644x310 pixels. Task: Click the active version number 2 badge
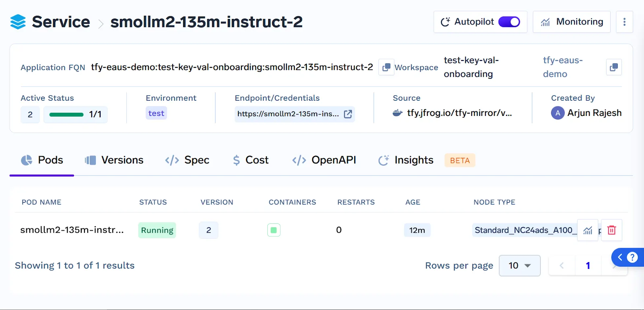point(30,115)
